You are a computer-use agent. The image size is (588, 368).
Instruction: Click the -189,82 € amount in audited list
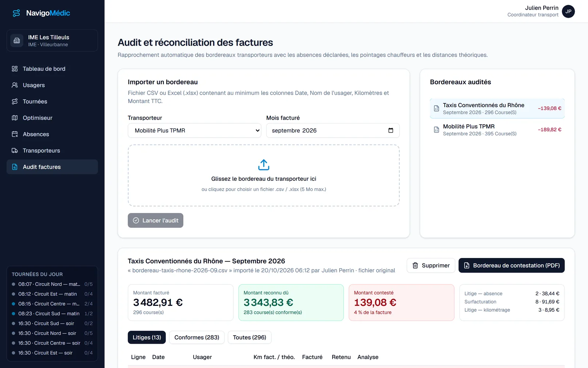[x=549, y=130]
